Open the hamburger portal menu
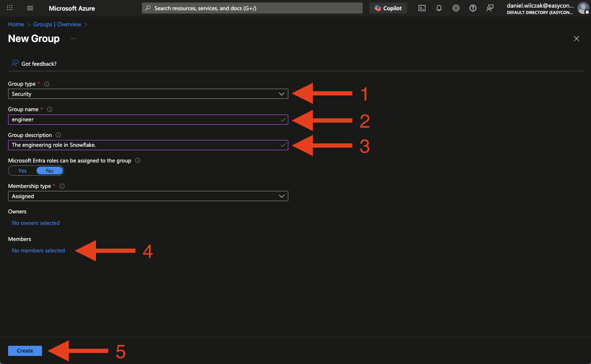The width and height of the screenshot is (591, 364). click(x=30, y=8)
